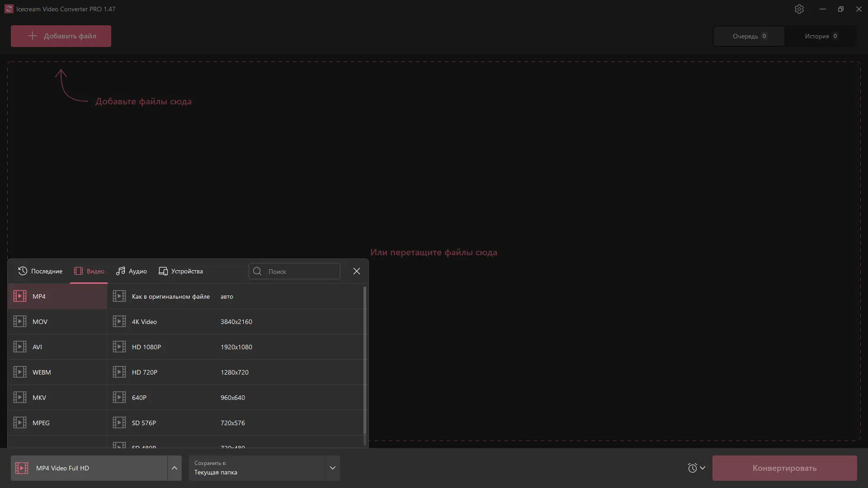The image size is (868, 488).
Task: Expand the save folder dropdown
Action: click(333, 468)
